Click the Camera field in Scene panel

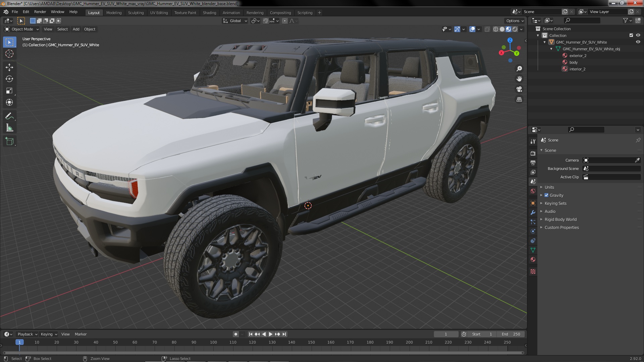[611, 160]
